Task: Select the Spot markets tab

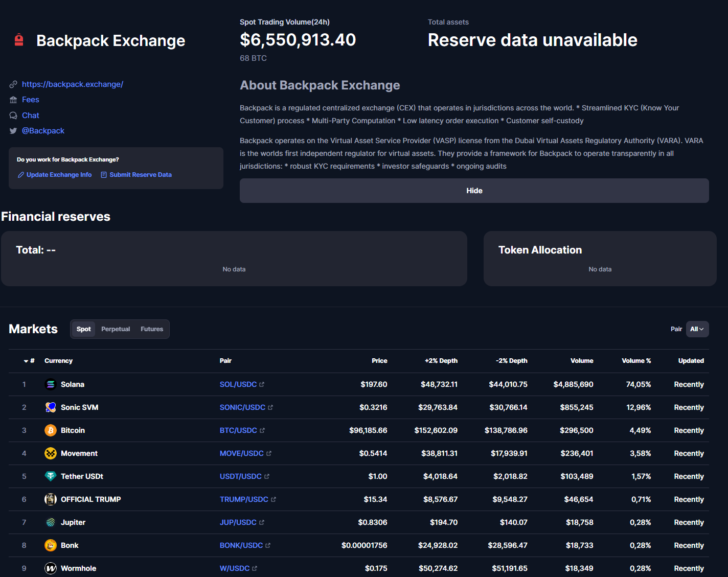Action: click(83, 329)
